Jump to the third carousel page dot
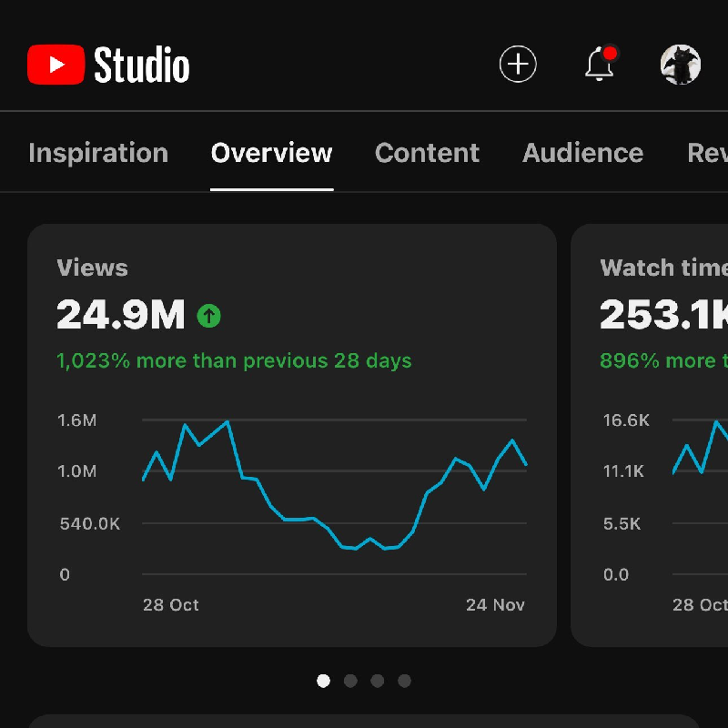The width and height of the screenshot is (728, 728). [x=378, y=681]
